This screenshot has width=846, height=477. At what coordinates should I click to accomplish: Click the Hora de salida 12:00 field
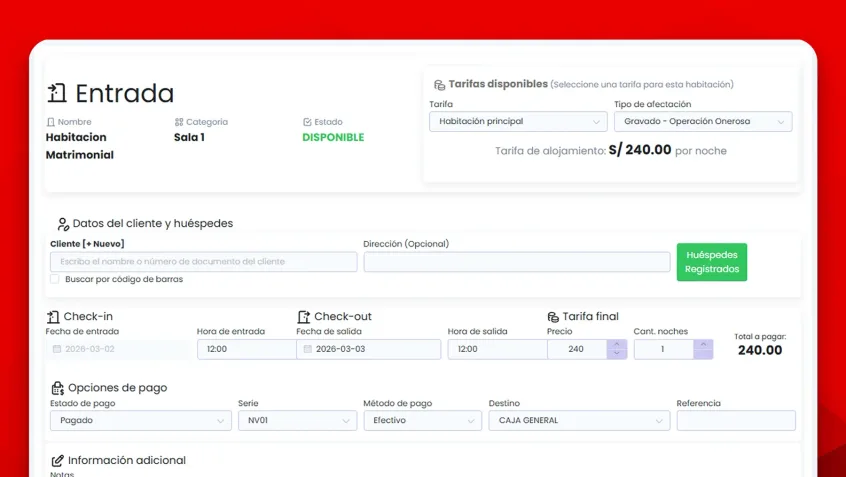(497, 349)
